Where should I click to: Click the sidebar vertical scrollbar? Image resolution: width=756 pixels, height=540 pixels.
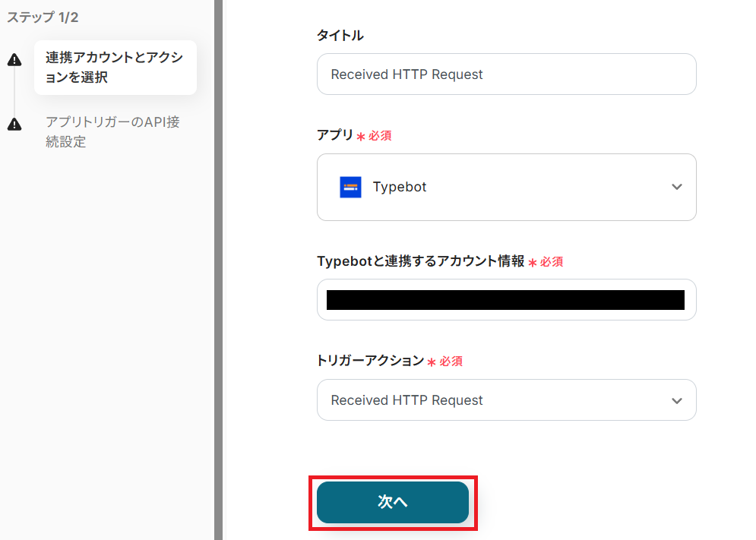[218, 270]
